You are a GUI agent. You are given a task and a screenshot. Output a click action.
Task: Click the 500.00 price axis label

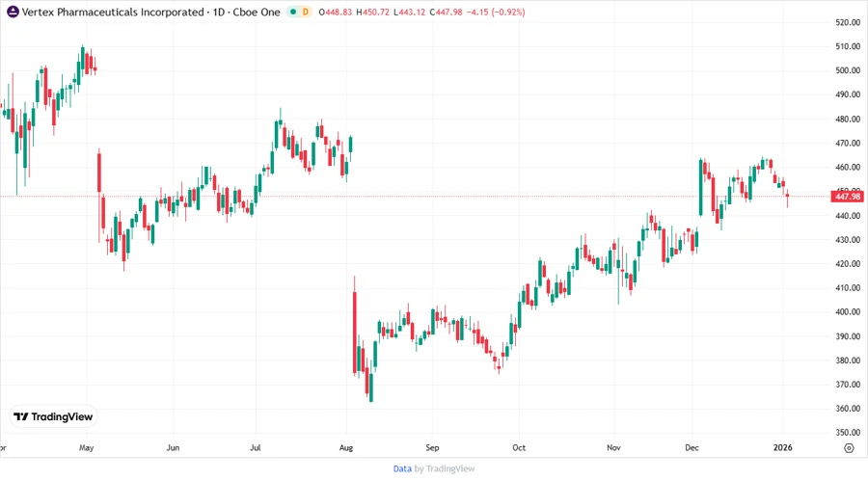coord(848,70)
